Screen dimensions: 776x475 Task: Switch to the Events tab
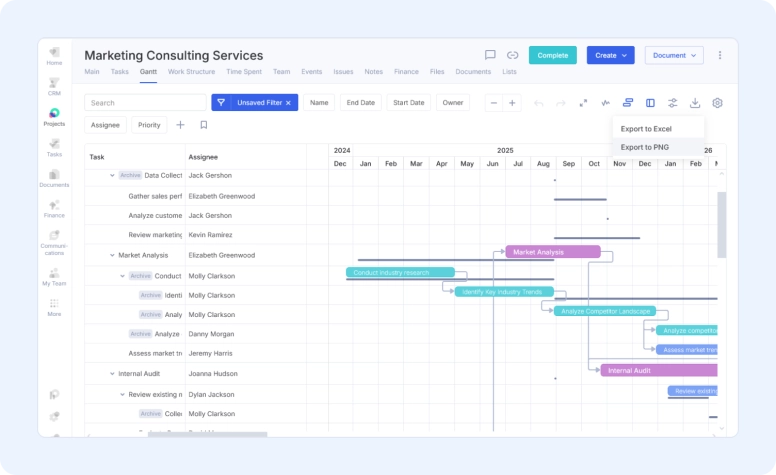[x=312, y=72]
